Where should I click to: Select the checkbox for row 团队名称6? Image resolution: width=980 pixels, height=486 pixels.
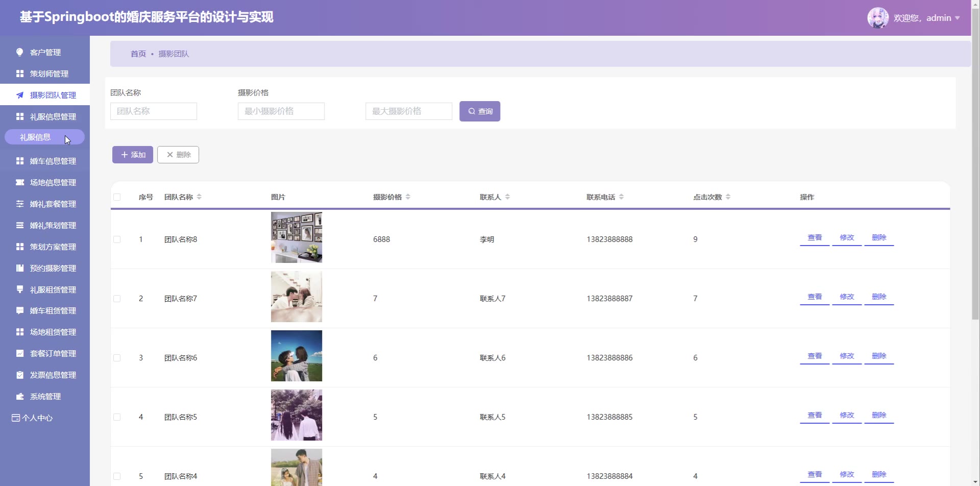pyautogui.click(x=117, y=358)
